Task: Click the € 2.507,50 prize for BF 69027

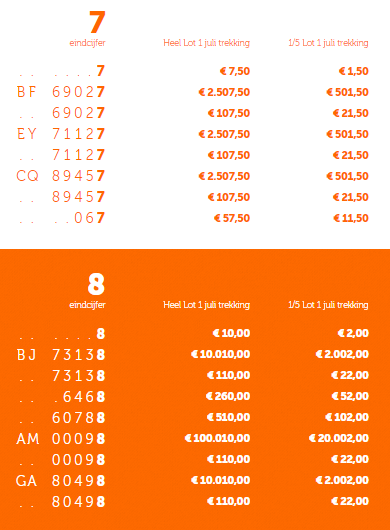Action: tap(224, 92)
